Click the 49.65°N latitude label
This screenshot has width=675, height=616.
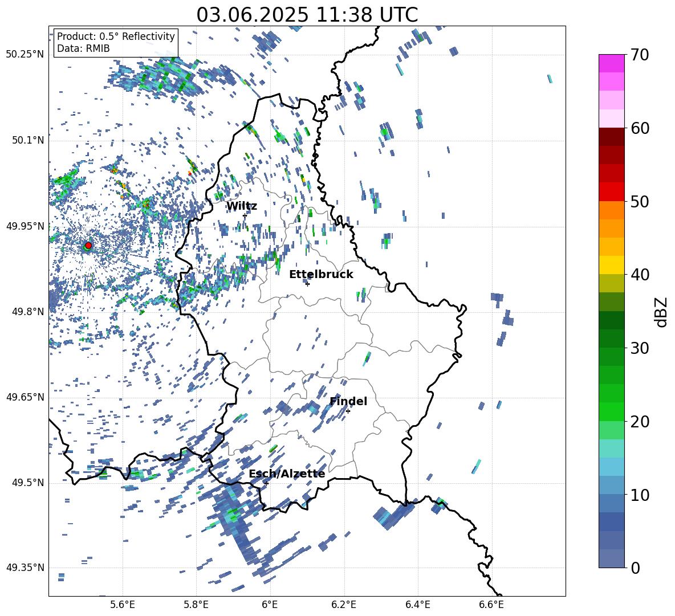25,397
